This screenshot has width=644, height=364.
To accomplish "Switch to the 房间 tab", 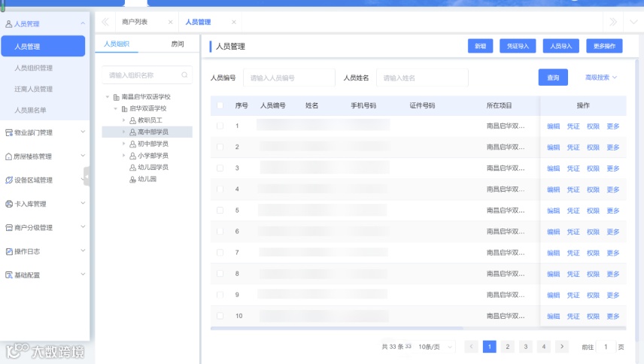I will pos(178,44).
